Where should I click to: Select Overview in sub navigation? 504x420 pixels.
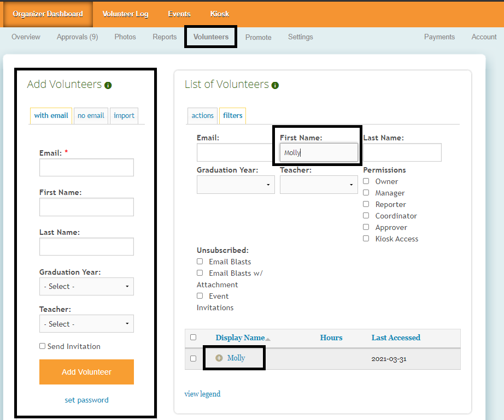click(x=26, y=37)
